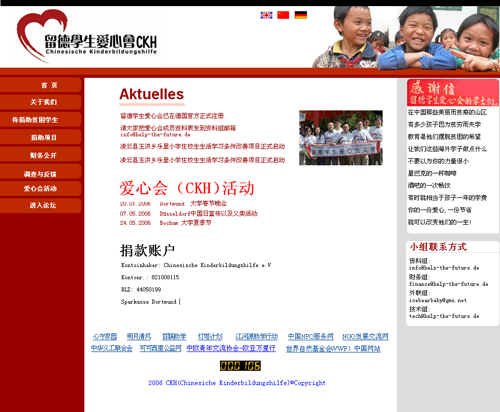Select the Chinese flag language icon
Screen dimensions: 500x412
click(283, 15)
